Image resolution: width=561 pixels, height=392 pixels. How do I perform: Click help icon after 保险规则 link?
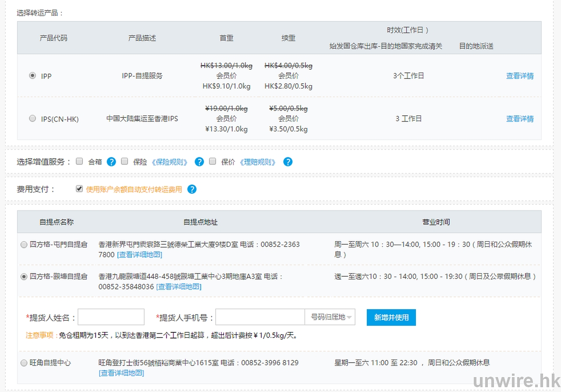(199, 162)
